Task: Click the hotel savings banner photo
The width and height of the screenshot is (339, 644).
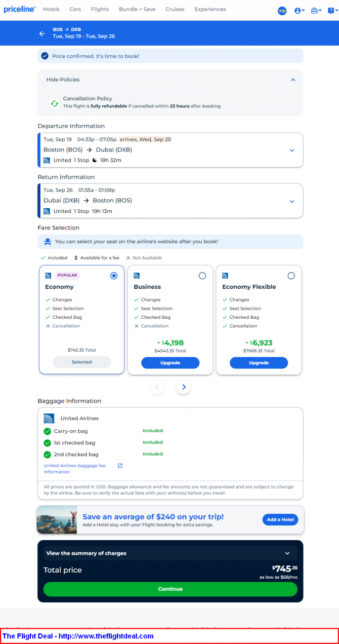Action: 57,520
